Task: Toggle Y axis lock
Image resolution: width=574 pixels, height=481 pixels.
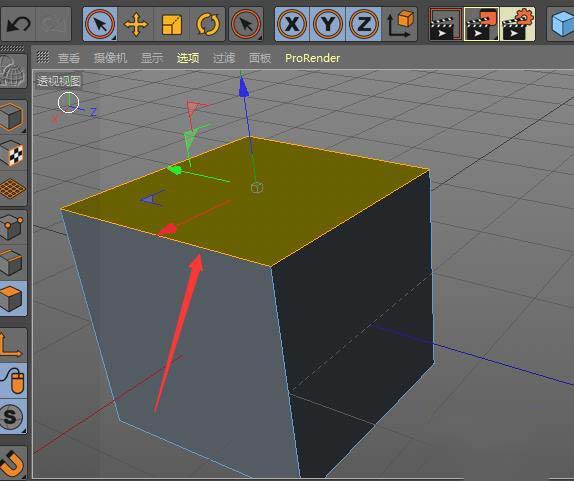Action: (x=327, y=24)
